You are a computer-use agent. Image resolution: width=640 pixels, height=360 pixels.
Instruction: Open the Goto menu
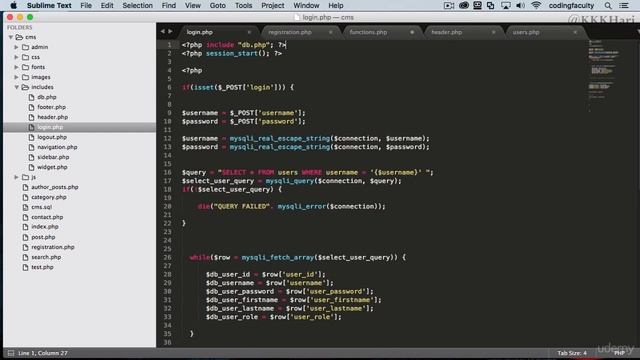pyautogui.click(x=218, y=5)
